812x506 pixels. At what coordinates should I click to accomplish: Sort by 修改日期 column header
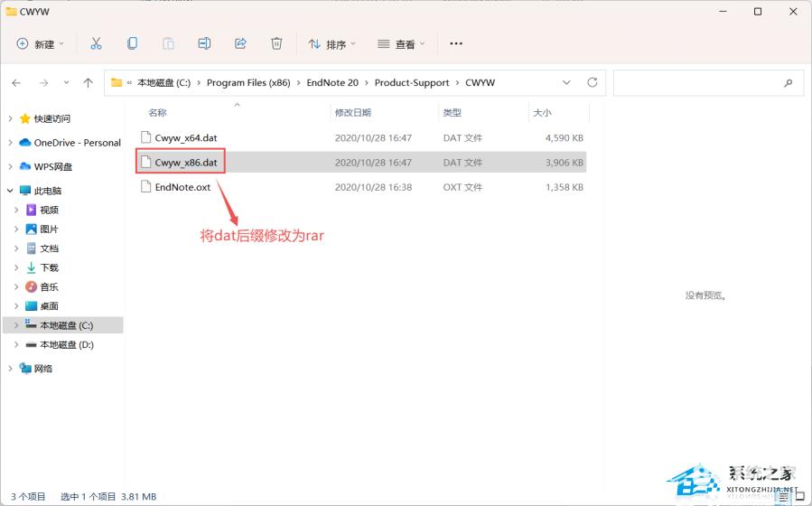coord(352,112)
